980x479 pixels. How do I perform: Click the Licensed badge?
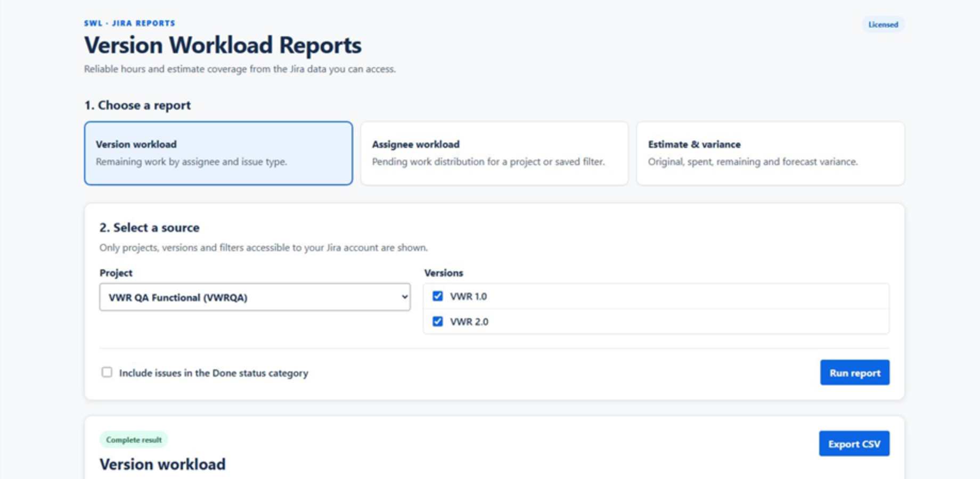click(x=883, y=24)
